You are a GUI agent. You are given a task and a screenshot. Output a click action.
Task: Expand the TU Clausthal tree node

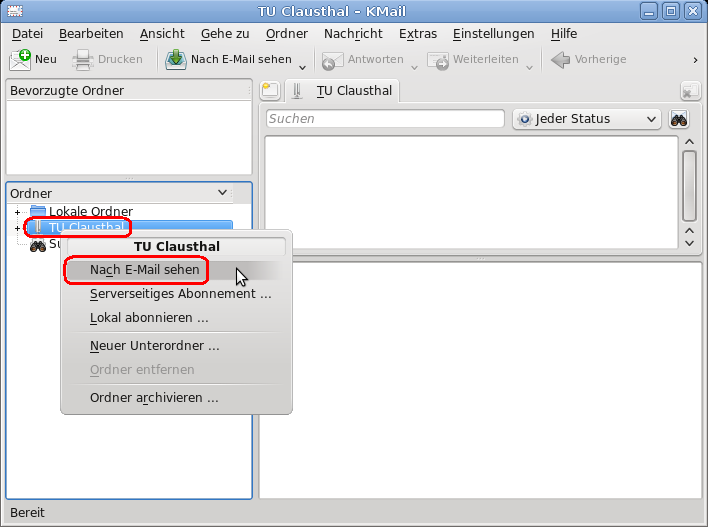(x=17, y=228)
